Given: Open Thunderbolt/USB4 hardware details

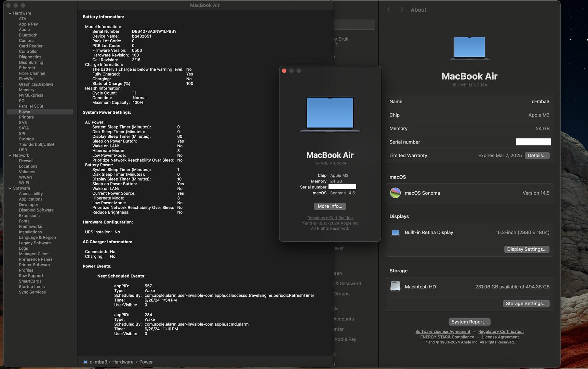Looking at the screenshot, I should tap(37, 145).
